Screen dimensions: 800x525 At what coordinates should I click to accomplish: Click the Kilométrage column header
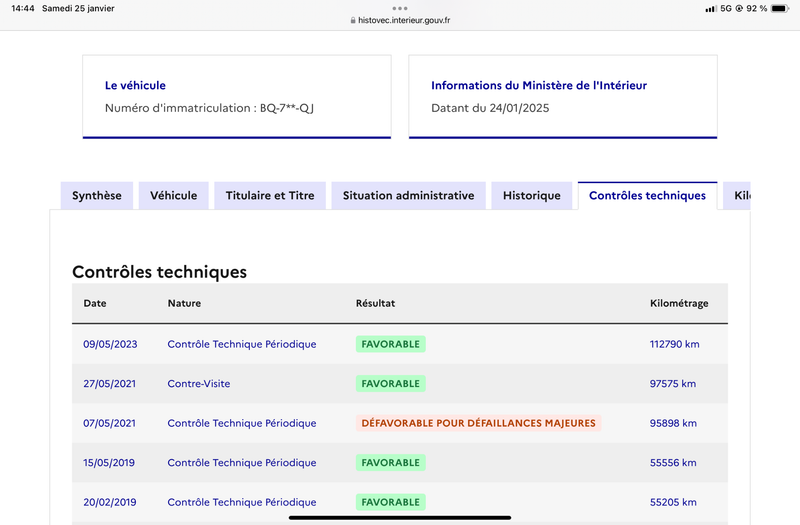(x=679, y=303)
